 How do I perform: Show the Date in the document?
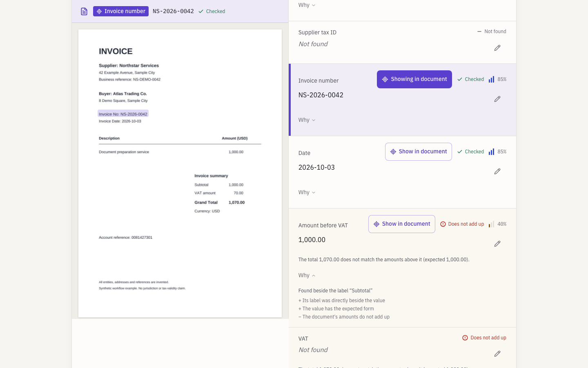pyautogui.click(x=419, y=152)
